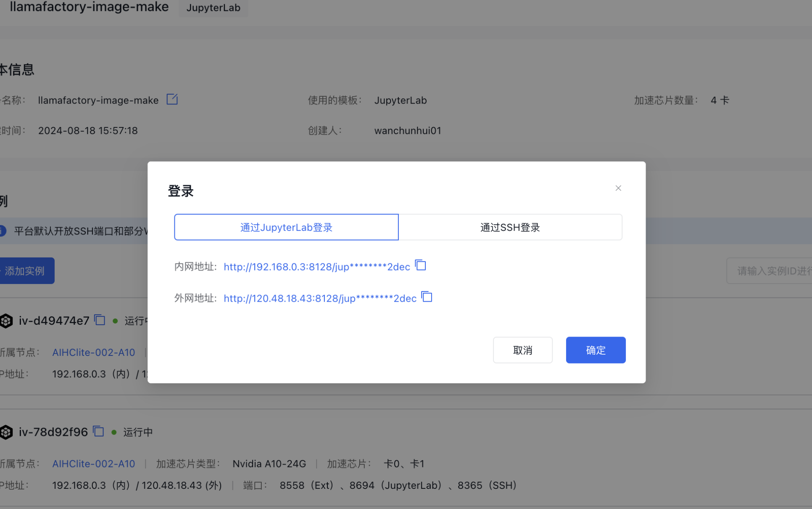The height and width of the screenshot is (509, 812).
Task: Open node AIHClite-002-A10 for iv-d49474e7
Action: (x=94, y=353)
